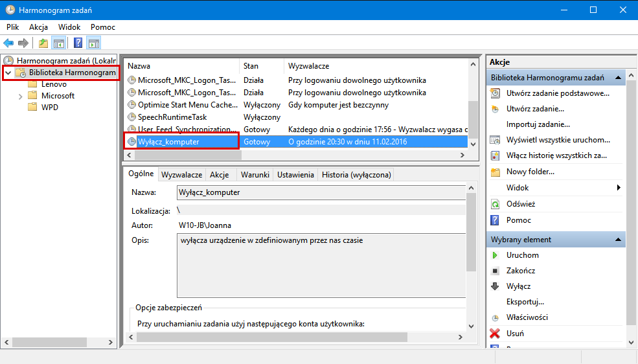
Task: Click the red Usuń delete icon
Action: [495, 334]
